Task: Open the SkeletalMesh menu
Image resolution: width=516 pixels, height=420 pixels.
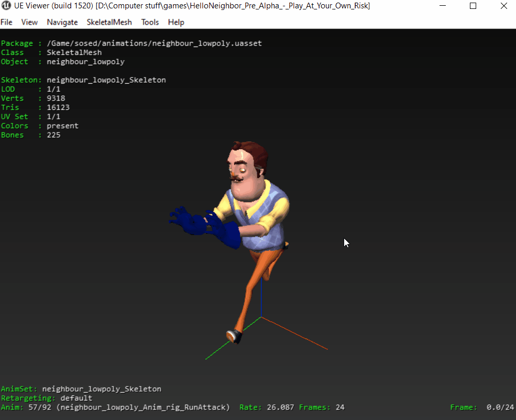Action: click(109, 22)
